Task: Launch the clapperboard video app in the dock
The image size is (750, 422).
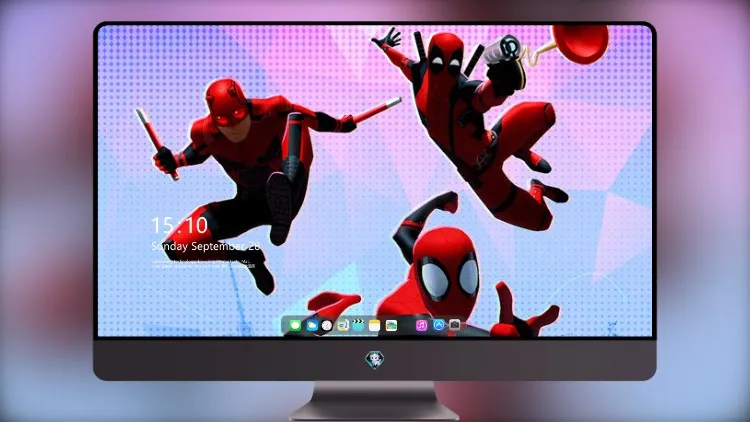Action: pos(358,325)
